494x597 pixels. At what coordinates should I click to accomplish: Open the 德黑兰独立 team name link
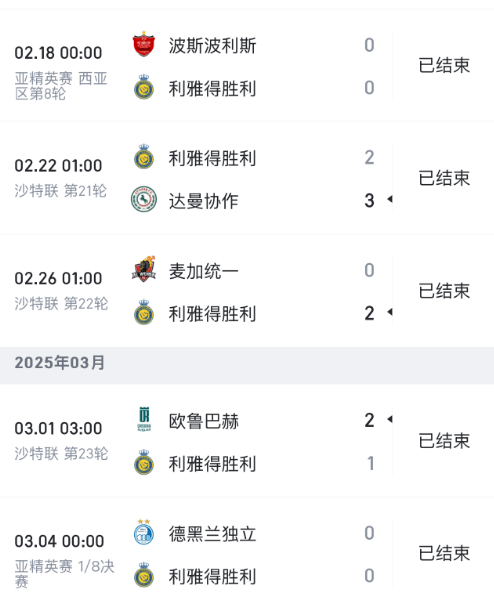pyautogui.click(x=213, y=534)
